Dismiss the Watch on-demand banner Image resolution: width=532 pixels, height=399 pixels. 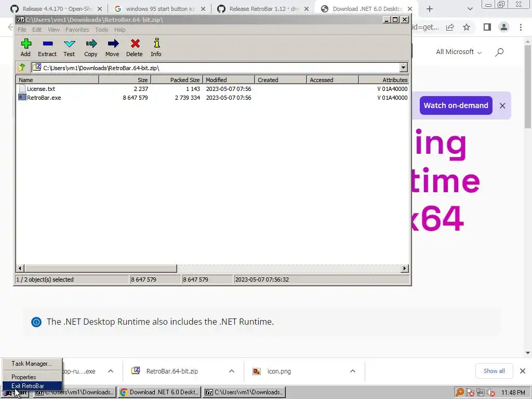[502, 106]
